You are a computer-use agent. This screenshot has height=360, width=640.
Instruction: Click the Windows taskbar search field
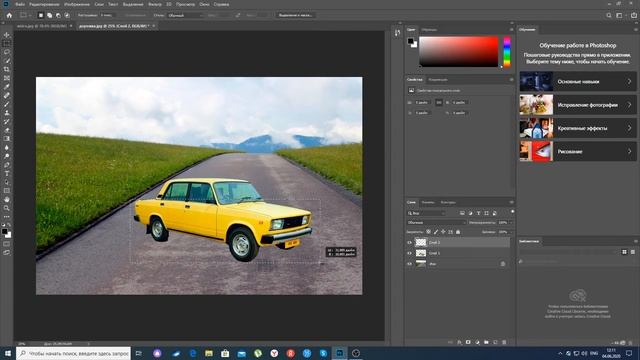[x=73, y=353]
